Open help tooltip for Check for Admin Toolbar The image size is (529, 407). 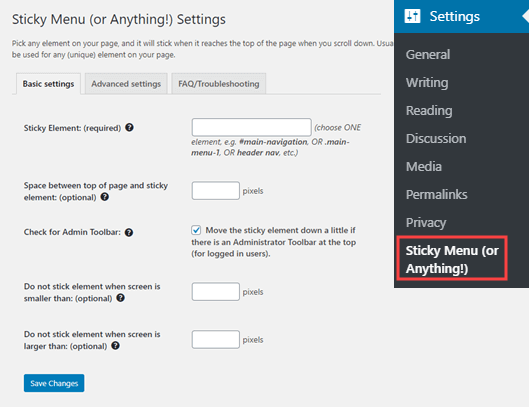[129, 232]
